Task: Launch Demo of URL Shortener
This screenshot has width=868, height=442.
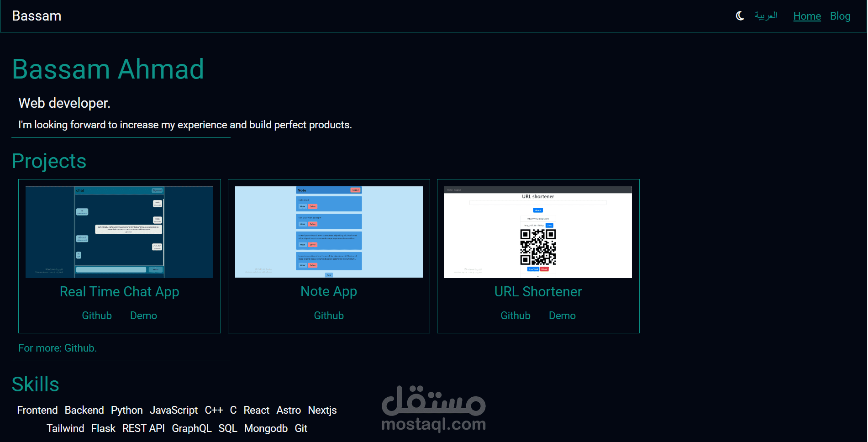Action: (562, 316)
